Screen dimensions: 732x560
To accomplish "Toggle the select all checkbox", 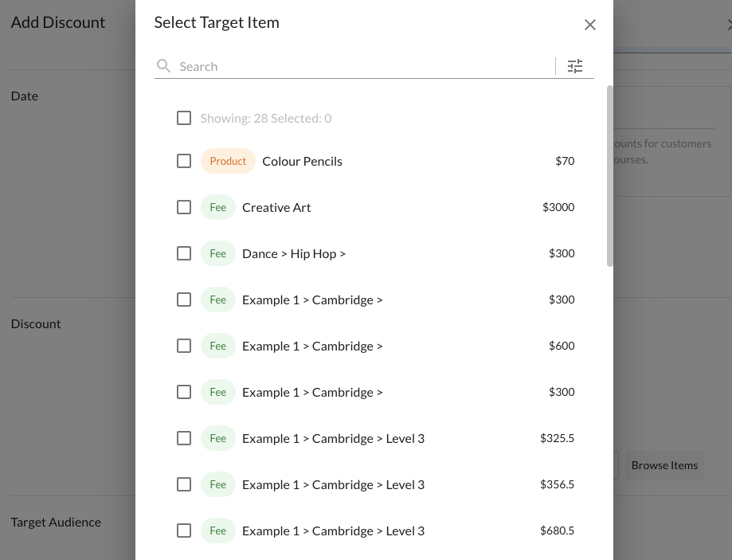I will tap(184, 118).
